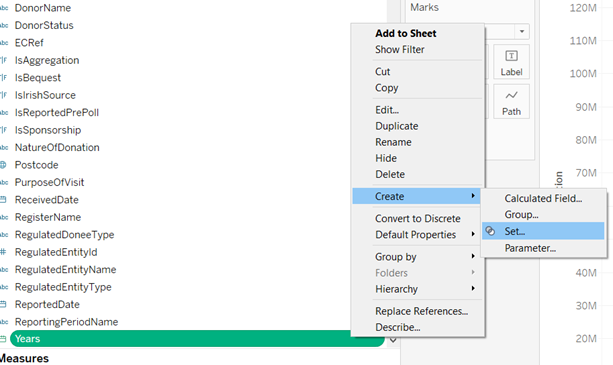Click the Path marks card button
Image resolution: width=613 pixels, height=365 pixels.
coord(511,102)
